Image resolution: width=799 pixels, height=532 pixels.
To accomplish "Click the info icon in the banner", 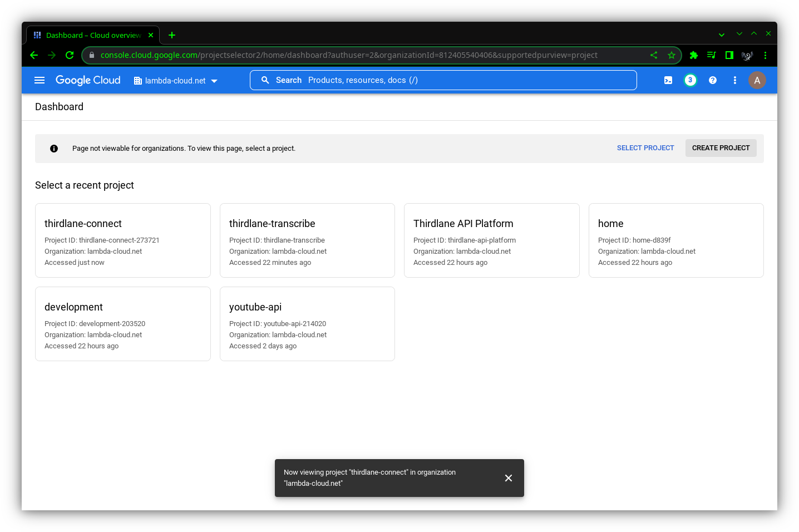I will pos(54,149).
